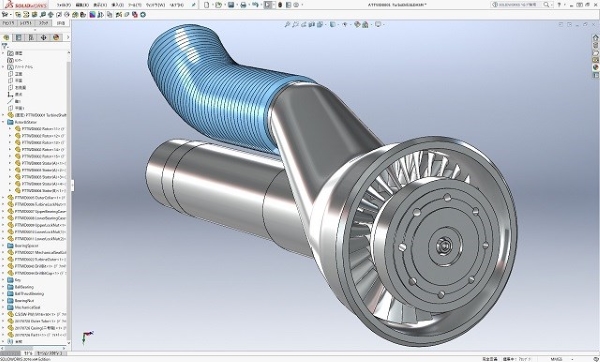Click the ConfigurationManager tab icon

(31, 38)
